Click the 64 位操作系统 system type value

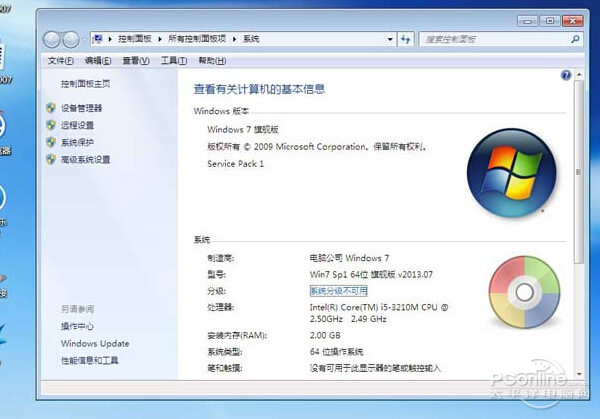coord(336,352)
